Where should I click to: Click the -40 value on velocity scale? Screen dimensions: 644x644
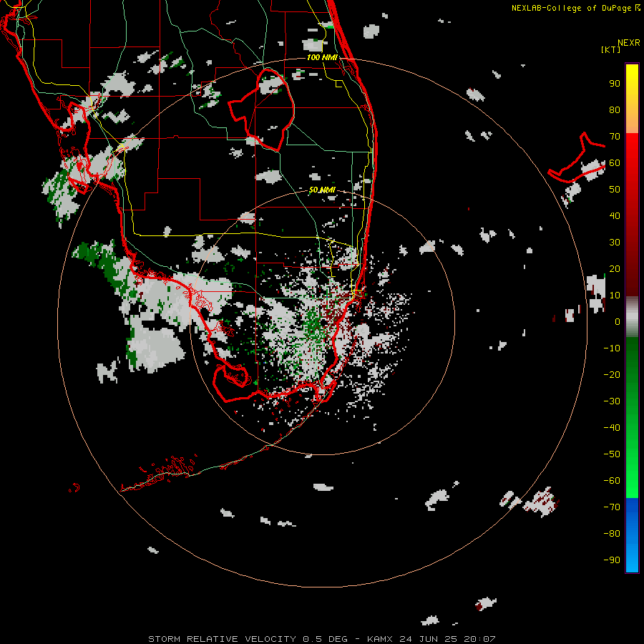(612, 428)
